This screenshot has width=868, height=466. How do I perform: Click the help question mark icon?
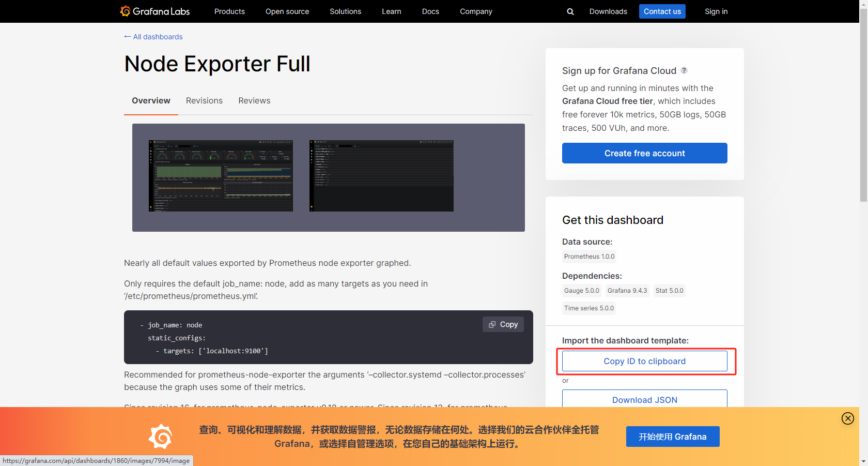[684, 70]
